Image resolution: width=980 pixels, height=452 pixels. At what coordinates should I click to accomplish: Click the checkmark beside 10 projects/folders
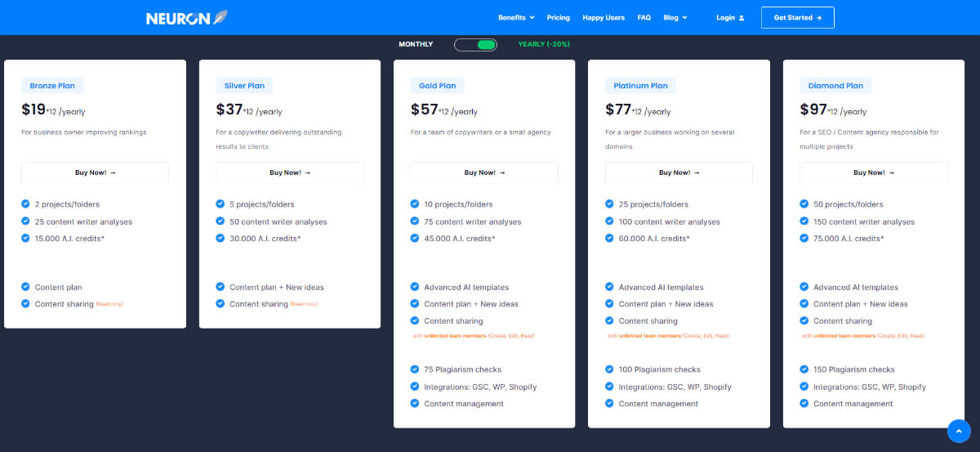pyautogui.click(x=415, y=204)
